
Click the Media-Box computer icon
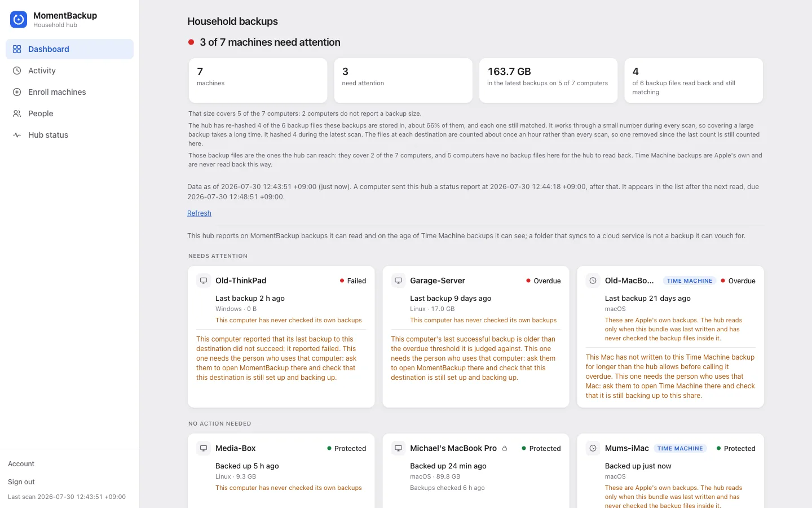coord(204,448)
